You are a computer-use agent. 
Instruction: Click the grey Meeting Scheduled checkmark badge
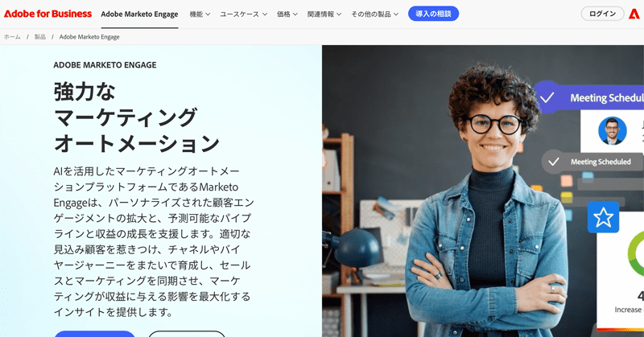tap(592, 162)
